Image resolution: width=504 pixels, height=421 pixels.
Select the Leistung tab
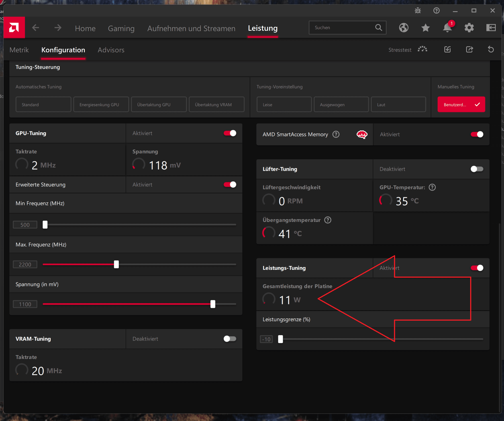coord(263,28)
